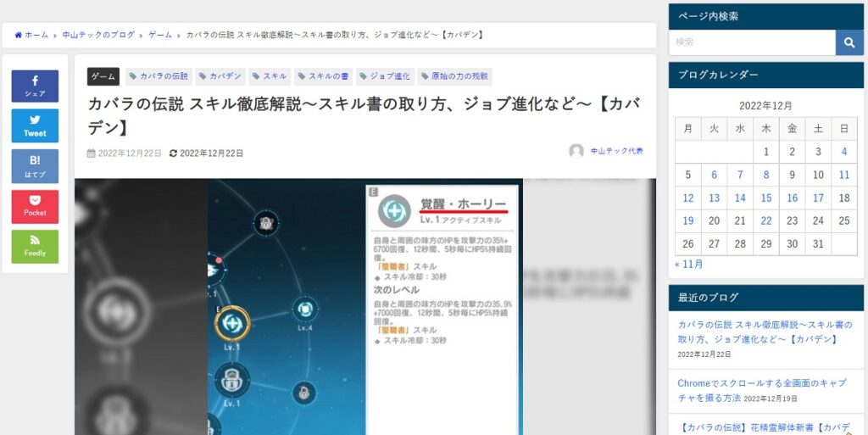The width and height of the screenshot is (868, 435).
Task: Open the ゲーム category label
Action: (103, 76)
